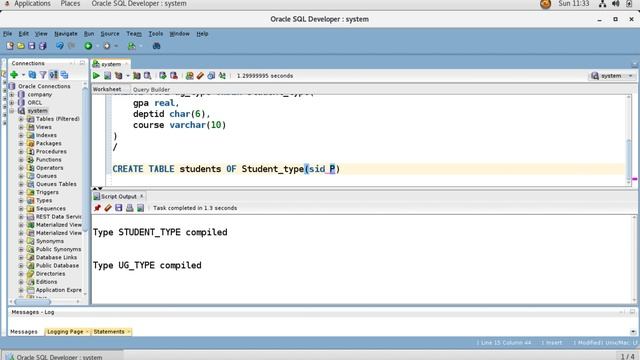The width and height of the screenshot is (640, 360).
Task: Open the Navigate menu
Action: click(66, 33)
